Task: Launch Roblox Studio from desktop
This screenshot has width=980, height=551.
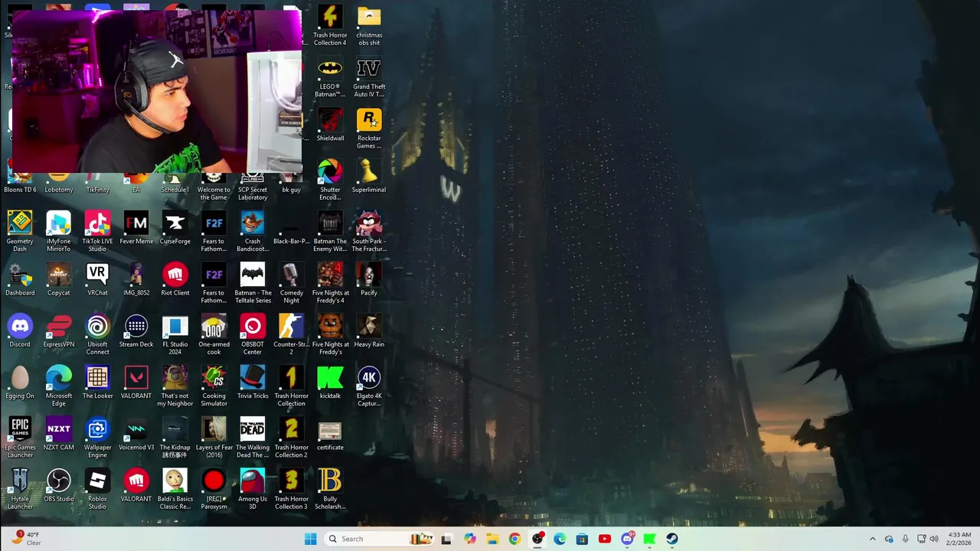Action: 97,489
